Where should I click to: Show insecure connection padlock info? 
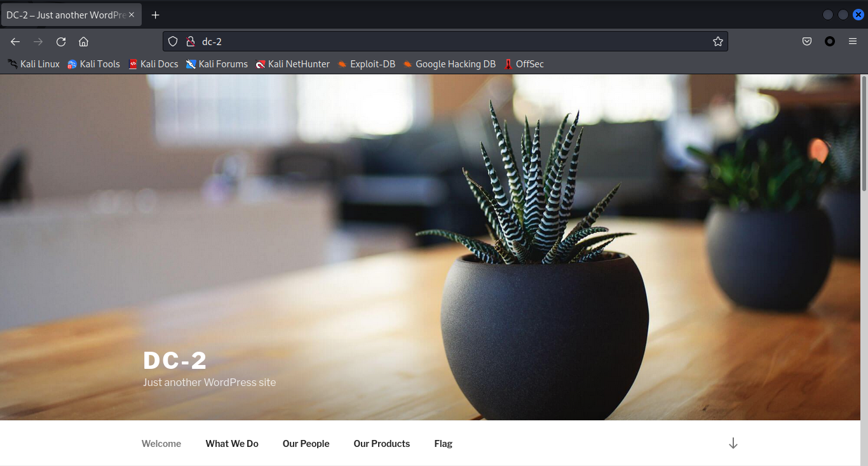pyautogui.click(x=189, y=42)
